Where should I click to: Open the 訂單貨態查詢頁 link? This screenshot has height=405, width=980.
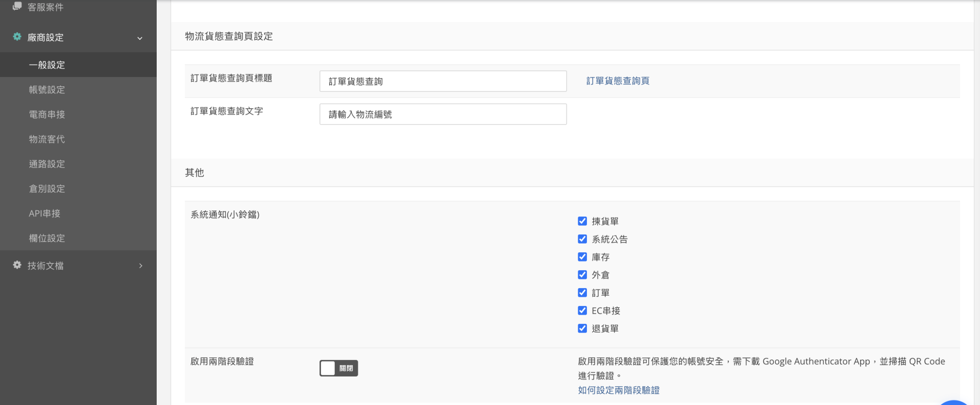click(x=618, y=81)
